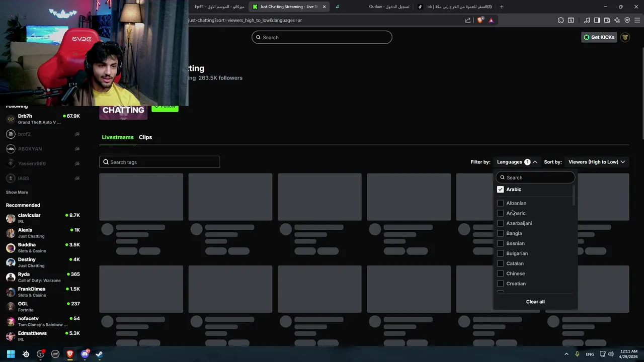Open the Brave Wallet icon

click(x=607, y=20)
